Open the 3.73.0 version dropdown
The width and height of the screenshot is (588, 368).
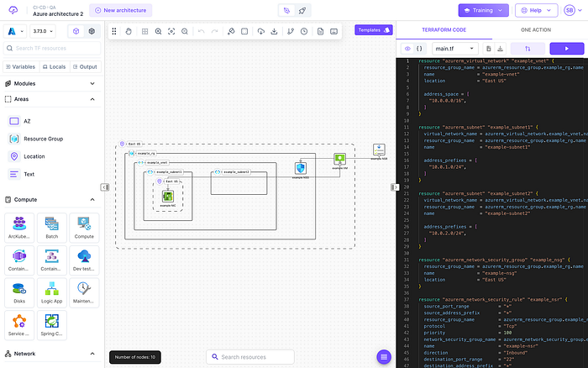pyautogui.click(x=42, y=31)
